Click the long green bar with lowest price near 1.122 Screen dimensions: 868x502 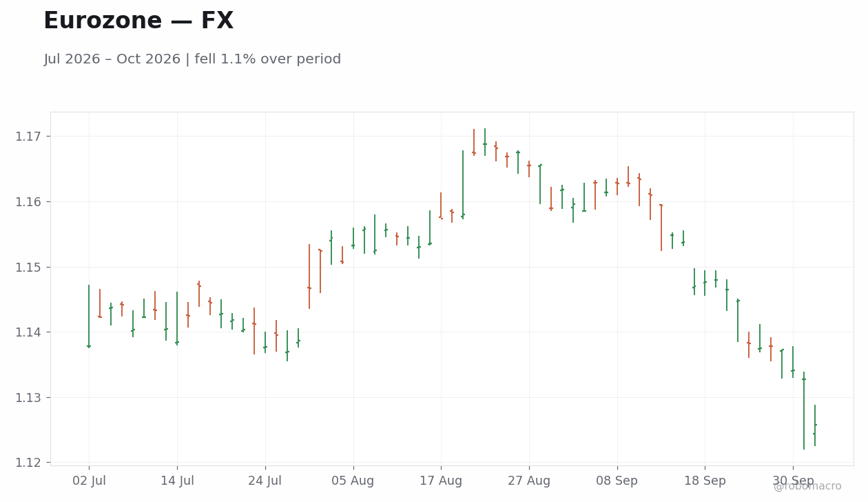(x=804, y=411)
